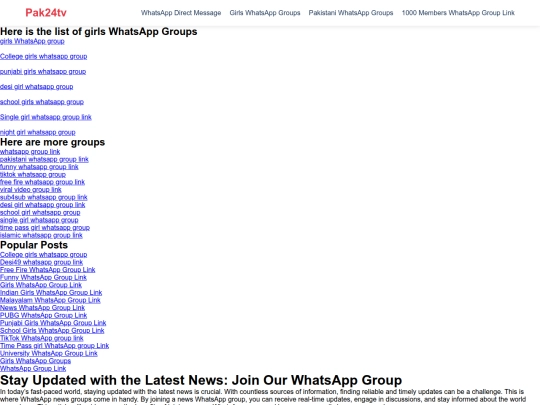This screenshot has height=405, width=540.
Task: Click the 'Stay Updated with the Latest News' heading
Action: (201, 380)
